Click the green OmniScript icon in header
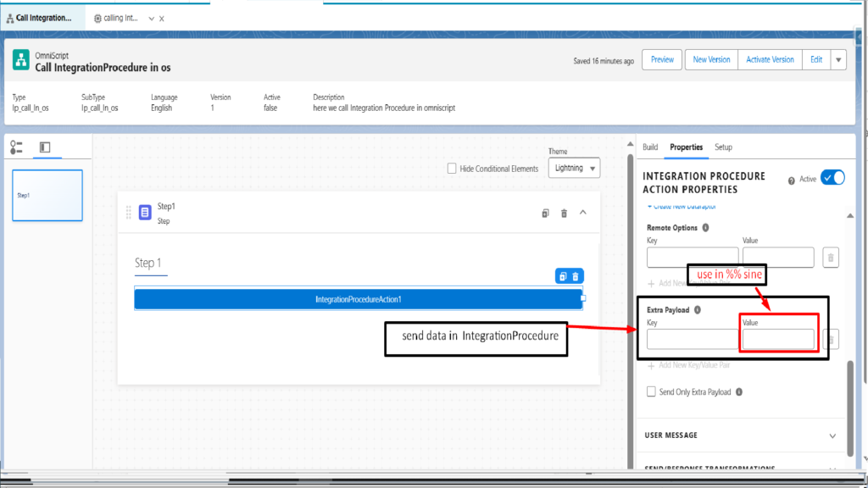Image resolution: width=868 pixels, height=488 pixels. [x=21, y=60]
